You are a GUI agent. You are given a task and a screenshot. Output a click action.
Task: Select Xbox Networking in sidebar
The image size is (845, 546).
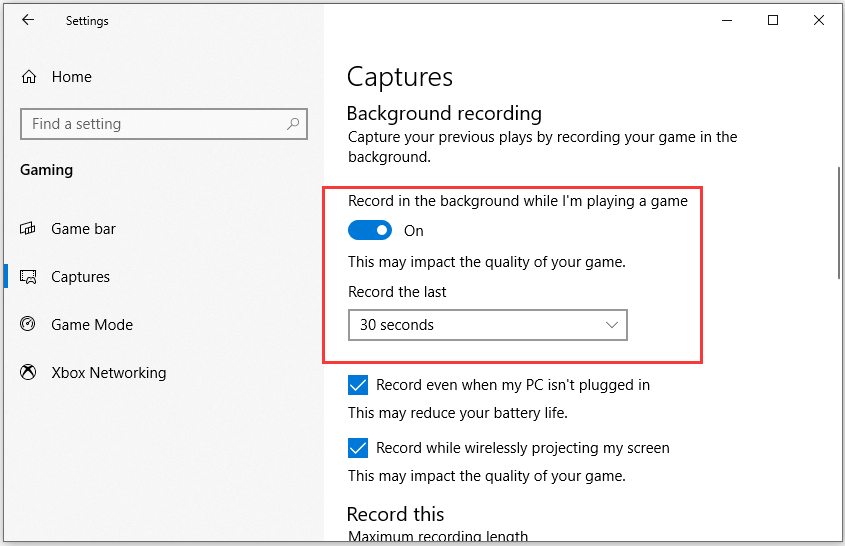(x=109, y=372)
